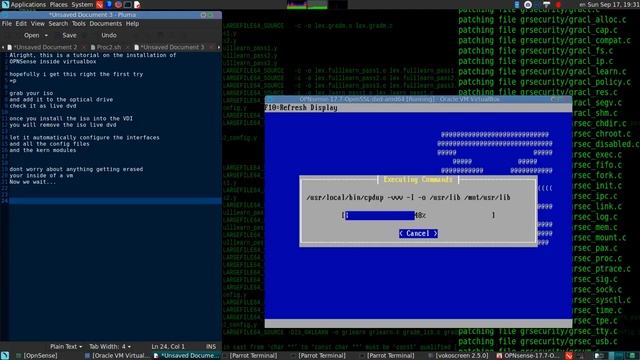Switch to vokoscreen 2.5.0 taskbar entry
The width and height of the screenshot is (640, 360).
[459, 356]
